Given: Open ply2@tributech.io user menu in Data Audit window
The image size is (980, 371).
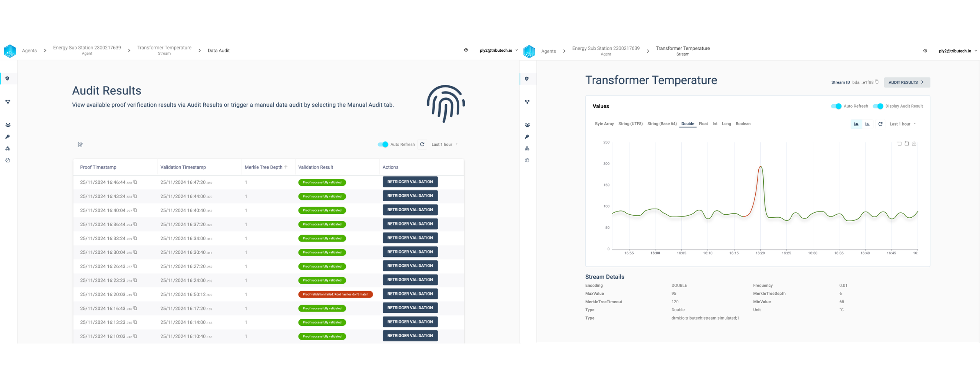Looking at the screenshot, I should (498, 51).
